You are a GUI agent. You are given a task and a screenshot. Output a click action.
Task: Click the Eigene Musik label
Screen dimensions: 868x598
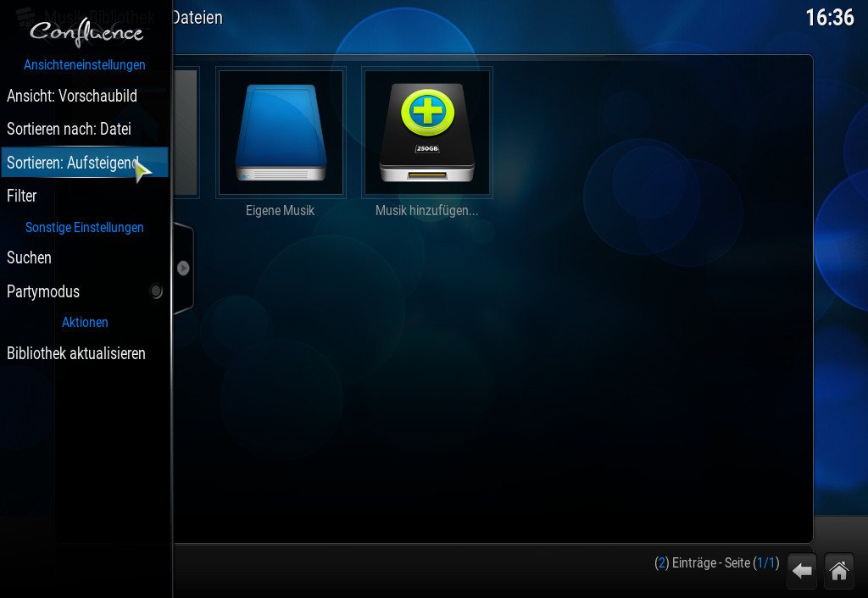(280, 211)
